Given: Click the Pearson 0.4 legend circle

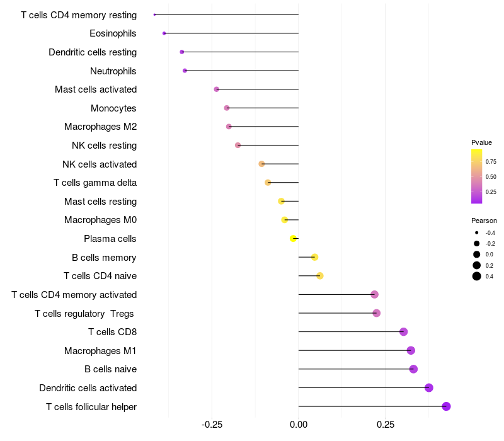Looking at the screenshot, I should pos(476,276).
